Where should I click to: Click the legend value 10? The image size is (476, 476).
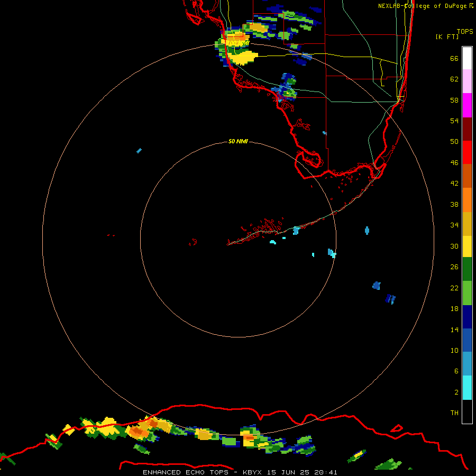[454, 350]
